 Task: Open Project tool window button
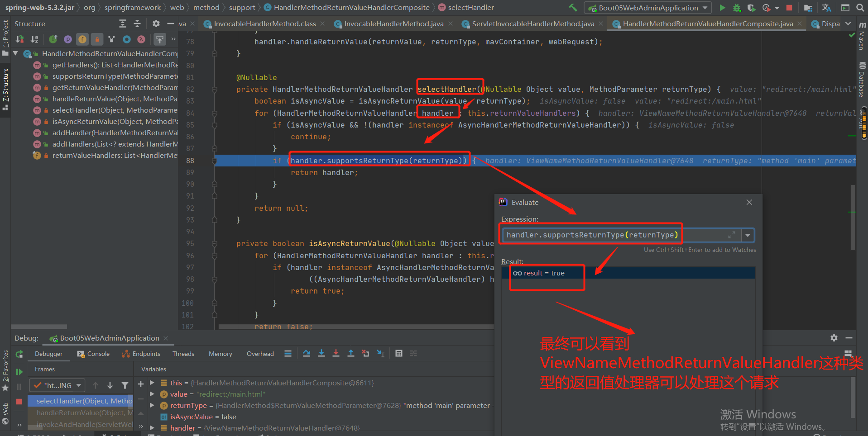click(x=5, y=37)
